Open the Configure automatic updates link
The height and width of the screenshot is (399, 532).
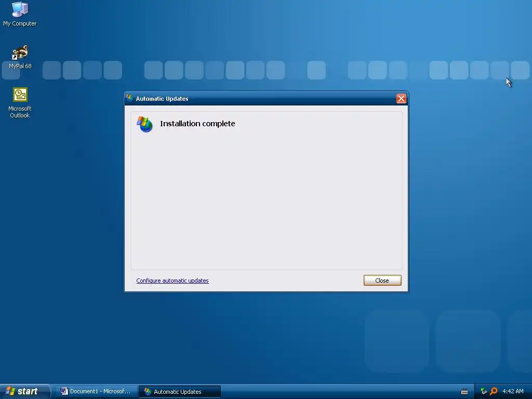pos(172,281)
